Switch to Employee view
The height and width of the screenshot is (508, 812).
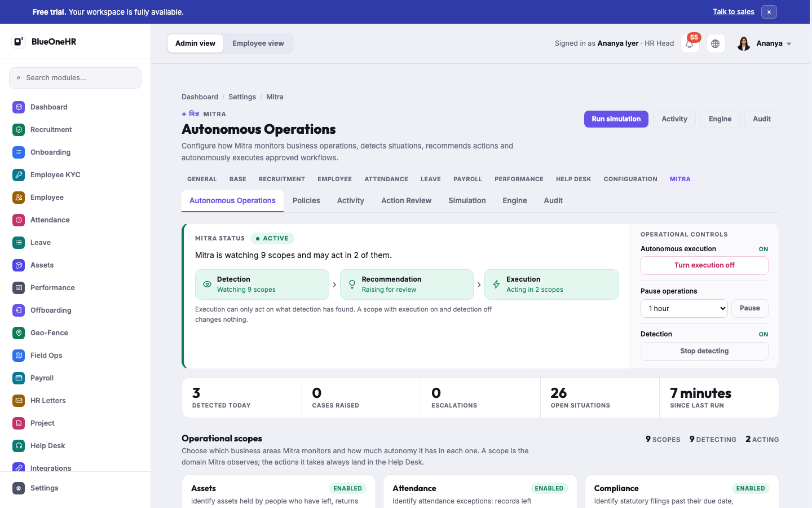[x=258, y=43]
